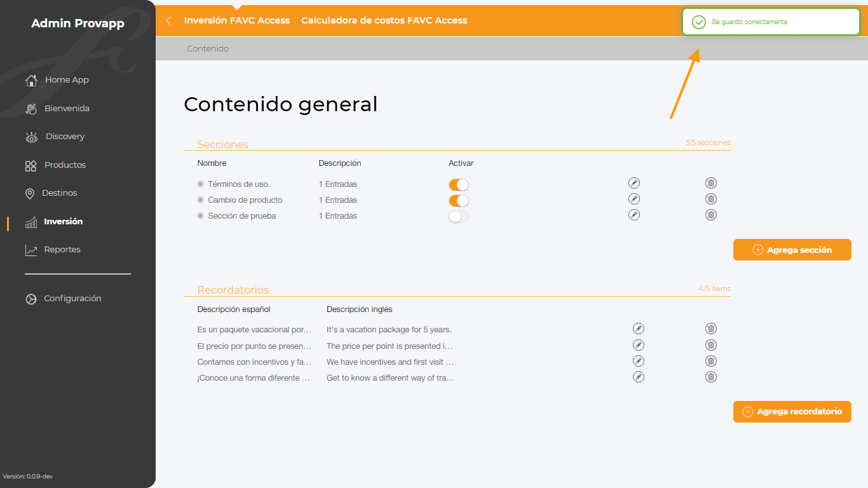Click Términos de uso section name
The height and width of the screenshot is (488, 868).
pyautogui.click(x=239, y=184)
